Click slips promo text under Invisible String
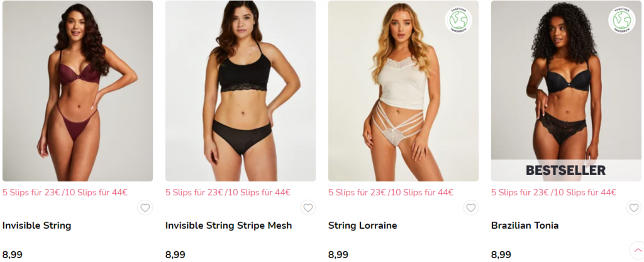This screenshot has width=644, height=262. tap(65, 192)
